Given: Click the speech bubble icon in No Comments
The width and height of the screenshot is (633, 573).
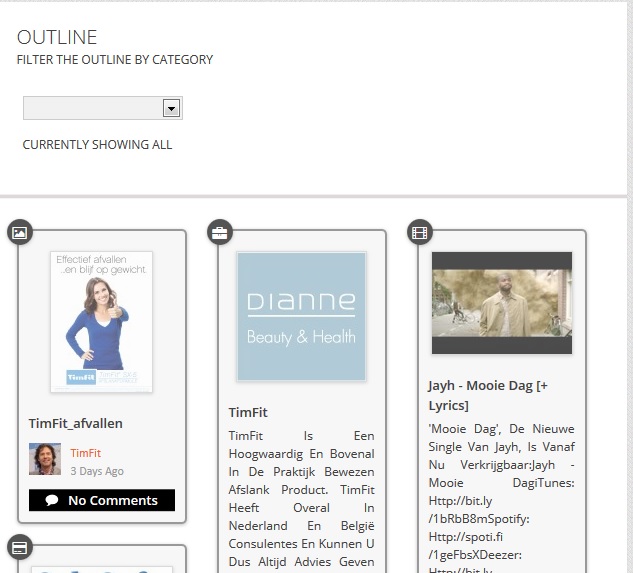Looking at the screenshot, I should (52, 500).
